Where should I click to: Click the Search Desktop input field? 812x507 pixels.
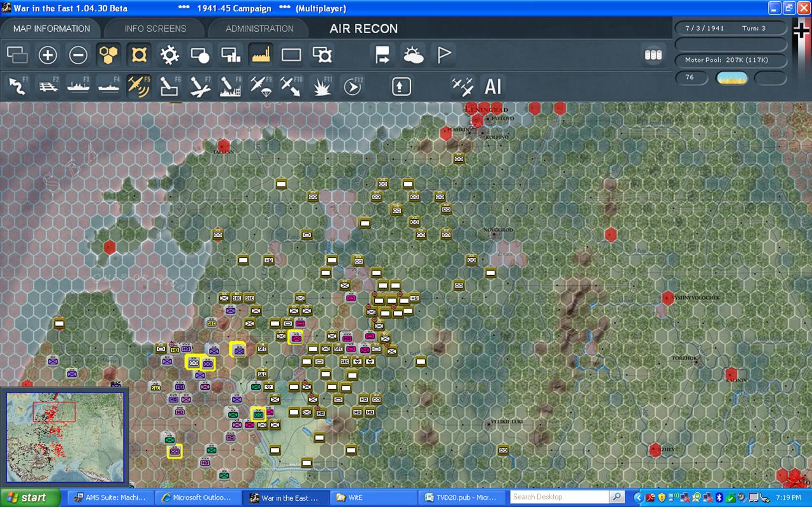[560, 497]
